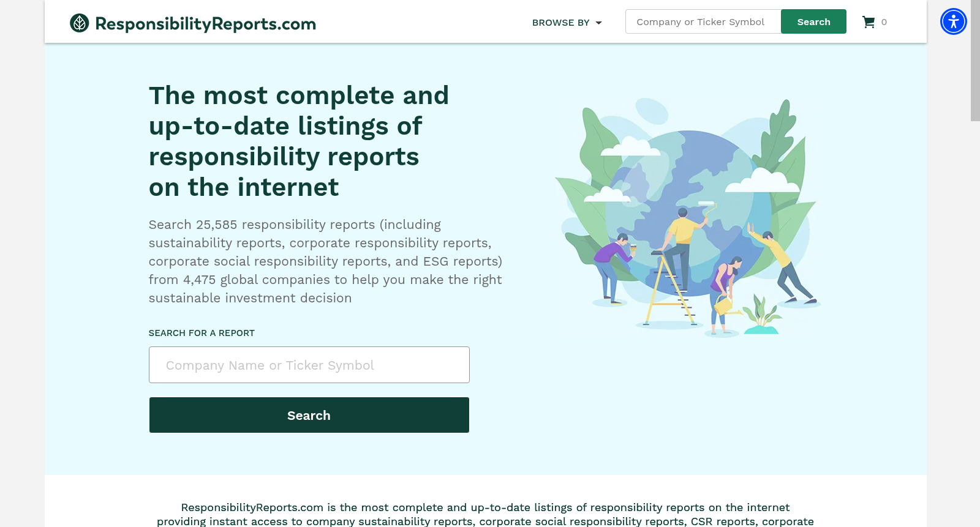Click the green Search button in header
Screen dimensions: 980x527
813,21
